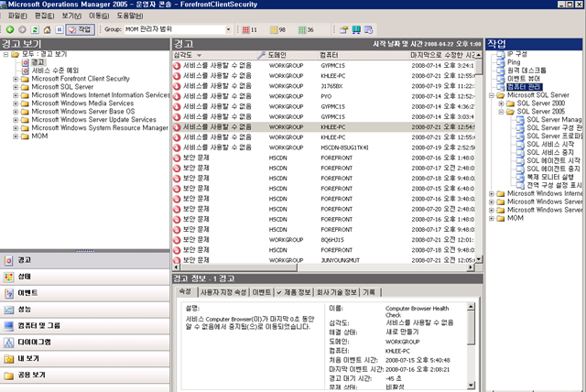This screenshot has height=392, width=586.
Task: Click the last toolbar icon with clock
Action: (x=368, y=29)
